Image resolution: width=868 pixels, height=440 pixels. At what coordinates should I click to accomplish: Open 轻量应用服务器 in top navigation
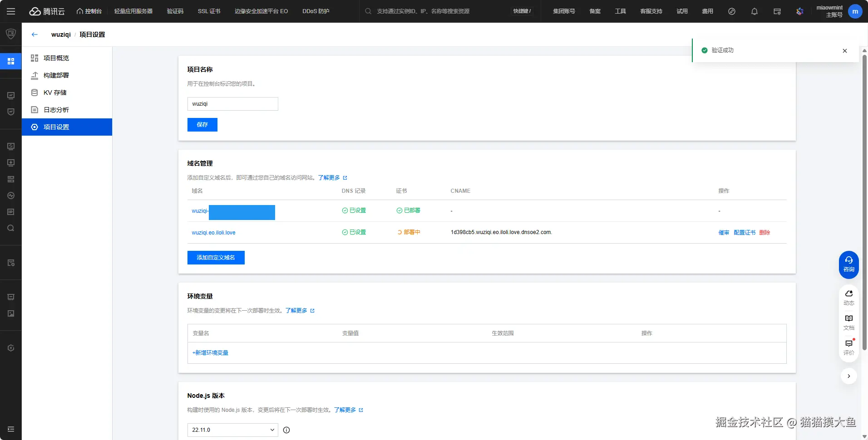click(x=133, y=11)
